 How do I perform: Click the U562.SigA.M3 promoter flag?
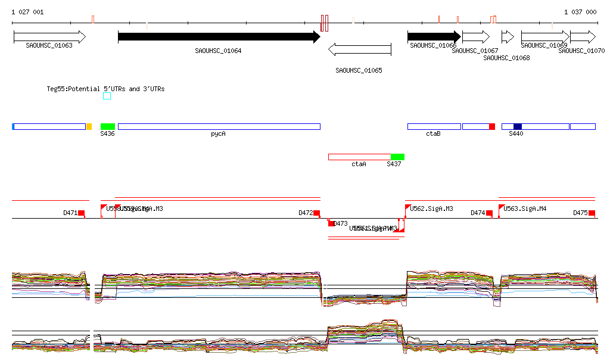click(x=409, y=208)
